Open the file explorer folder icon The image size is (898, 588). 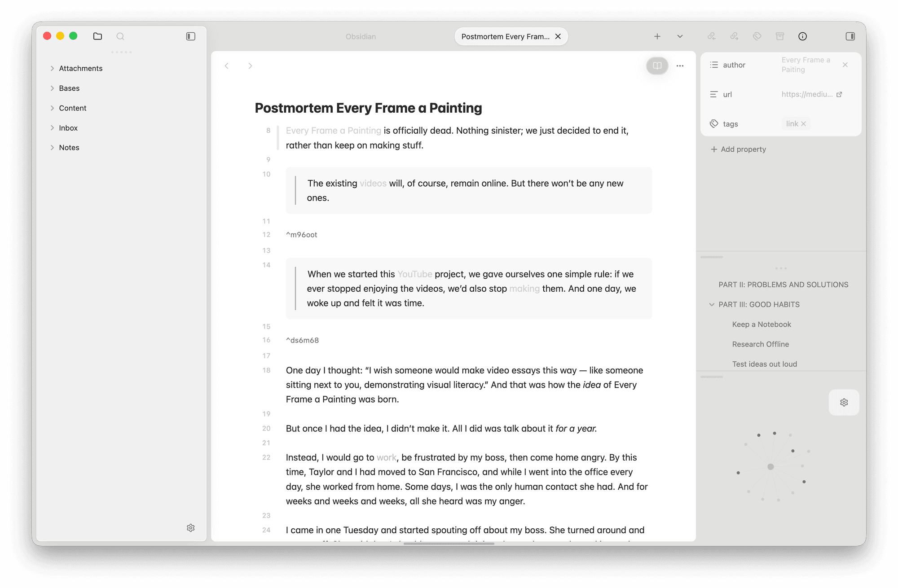[97, 36]
